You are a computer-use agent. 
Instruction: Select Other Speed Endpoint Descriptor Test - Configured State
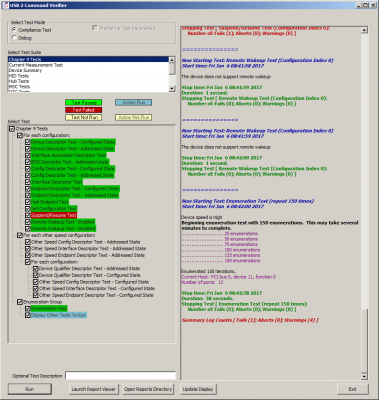(96, 295)
